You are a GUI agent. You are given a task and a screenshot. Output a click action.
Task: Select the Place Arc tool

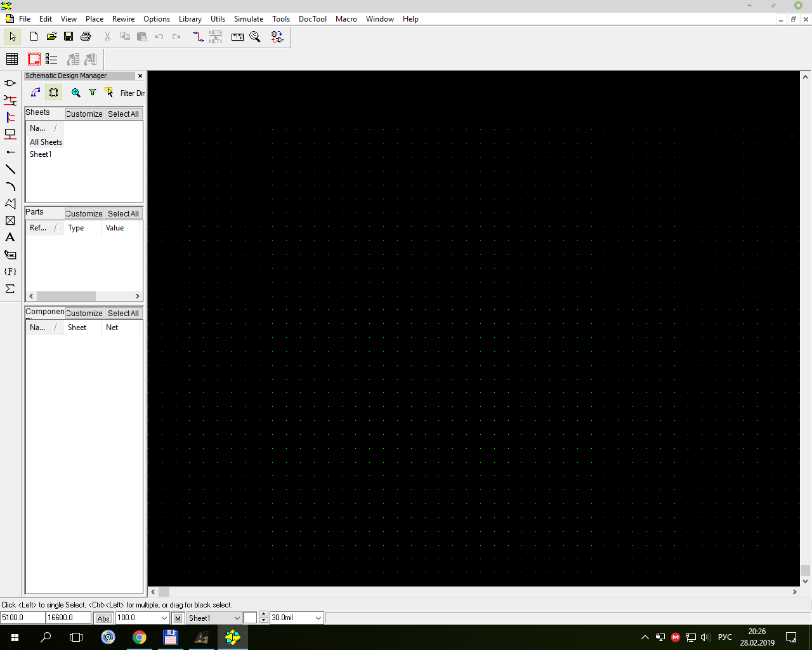(x=10, y=187)
